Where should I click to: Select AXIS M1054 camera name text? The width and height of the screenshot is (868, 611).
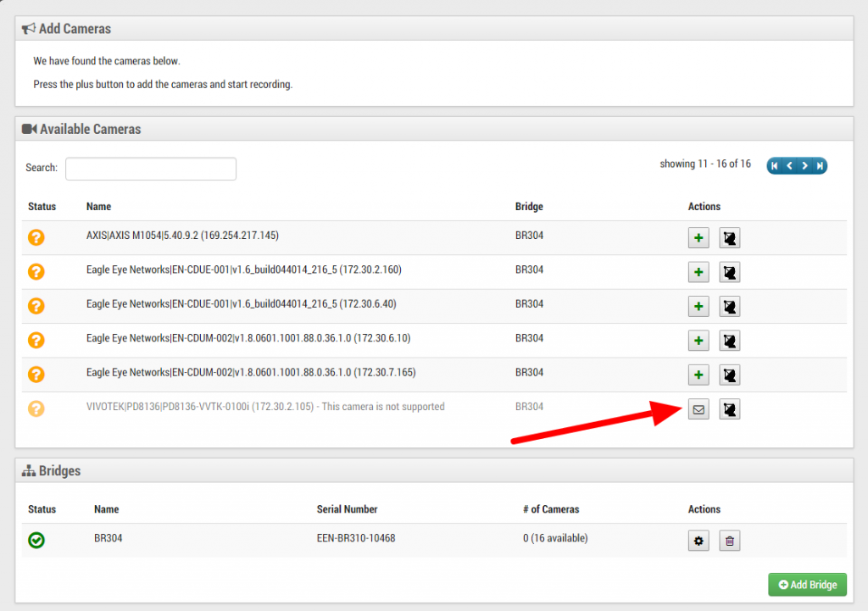(x=182, y=236)
